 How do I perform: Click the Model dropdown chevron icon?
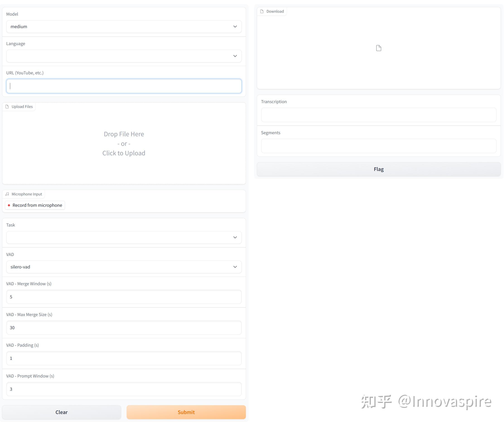pyautogui.click(x=235, y=27)
